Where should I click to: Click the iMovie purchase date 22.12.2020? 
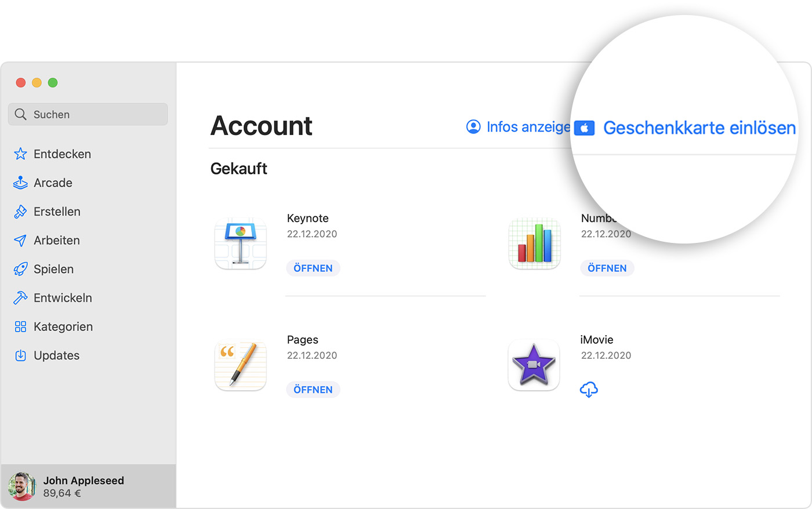coord(606,355)
